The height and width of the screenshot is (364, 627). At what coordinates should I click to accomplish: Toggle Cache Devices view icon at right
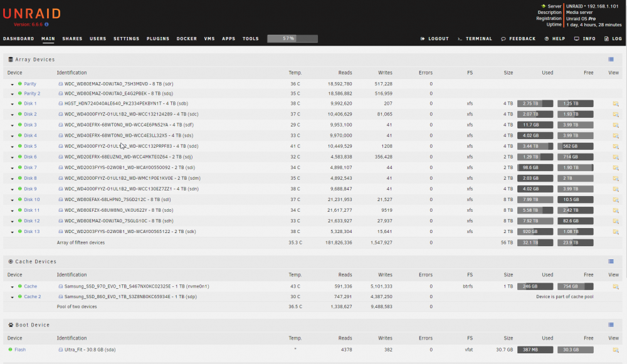point(611,261)
